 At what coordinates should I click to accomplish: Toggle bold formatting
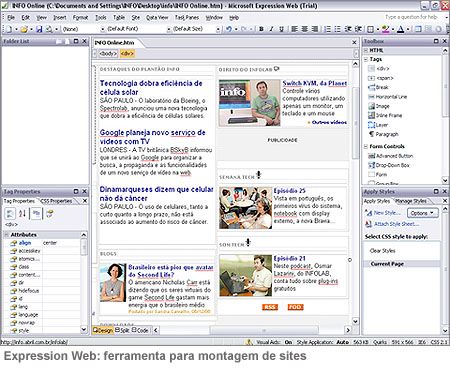(261, 29)
